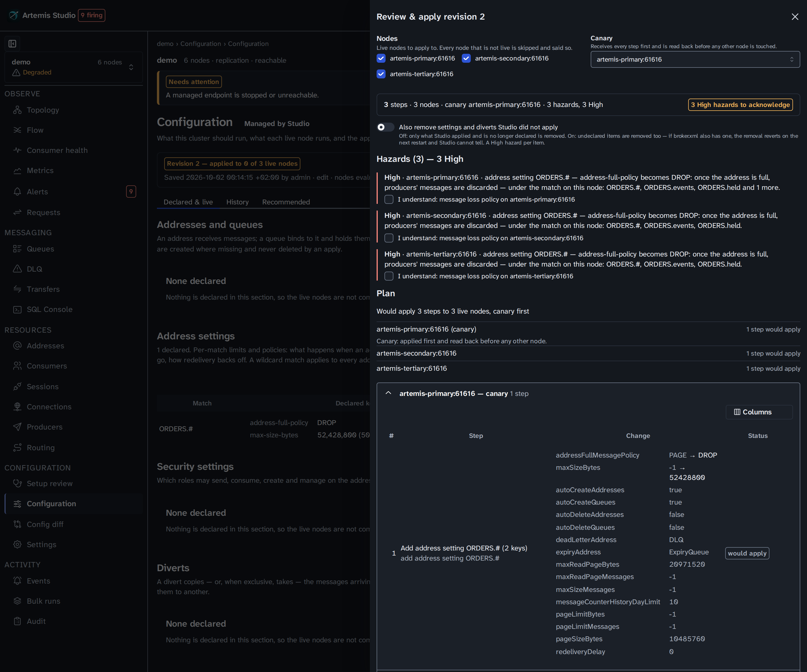Viewport: 807px width, 672px height.
Task: Open DLQ warning icon
Action: click(17, 269)
